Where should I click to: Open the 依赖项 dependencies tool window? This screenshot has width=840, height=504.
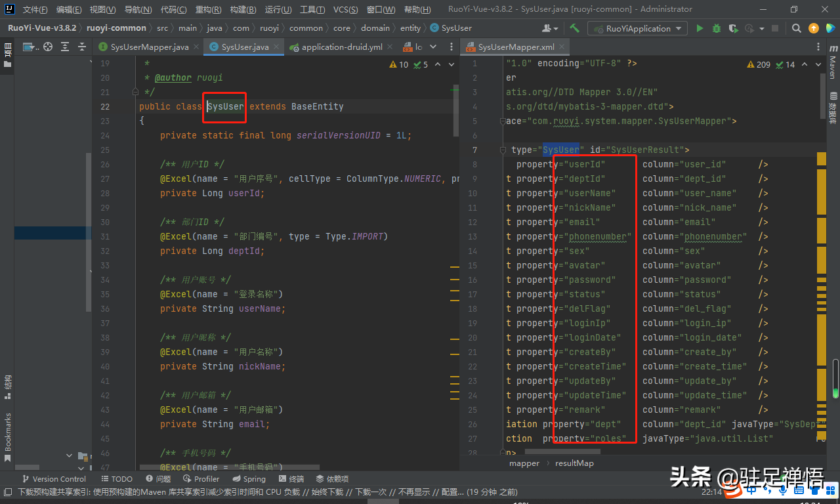pos(332,479)
